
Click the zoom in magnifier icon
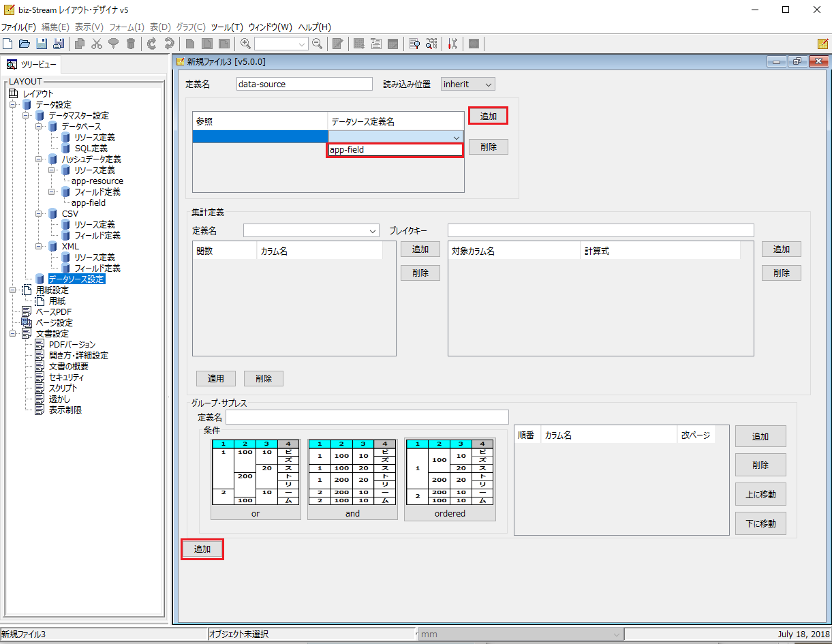(245, 44)
